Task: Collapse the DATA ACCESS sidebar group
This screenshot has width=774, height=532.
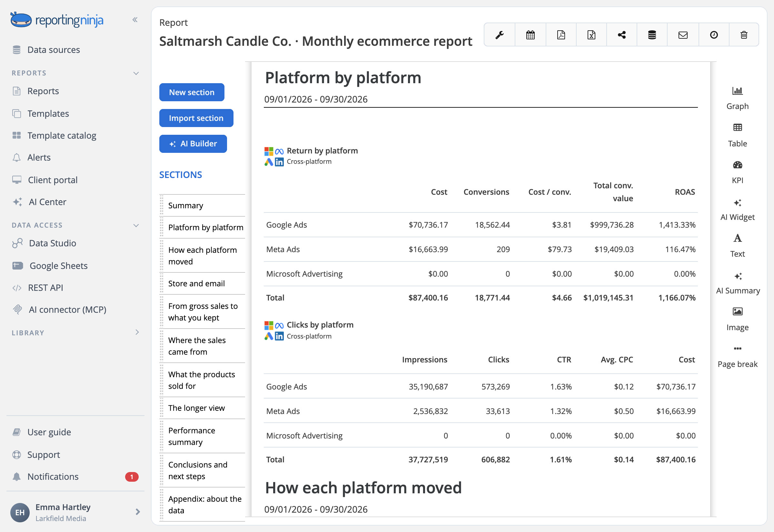Action: pyautogui.click(x=136, y=225)
